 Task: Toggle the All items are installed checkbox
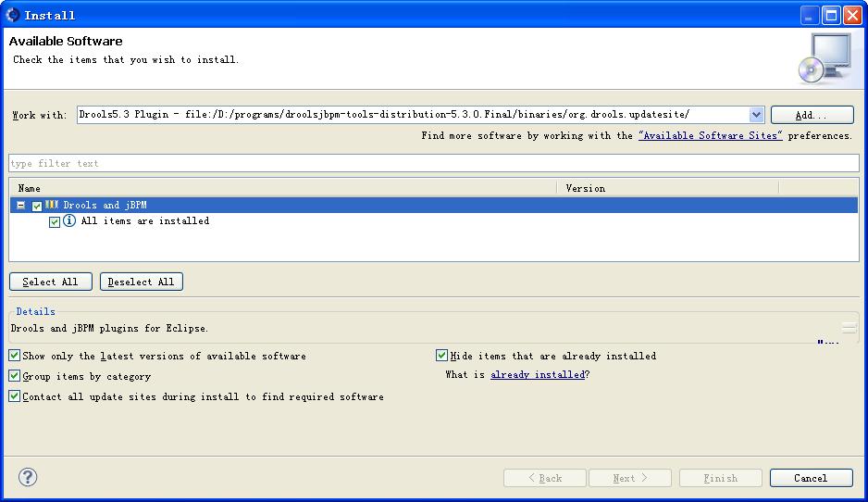tap(55, 221)
